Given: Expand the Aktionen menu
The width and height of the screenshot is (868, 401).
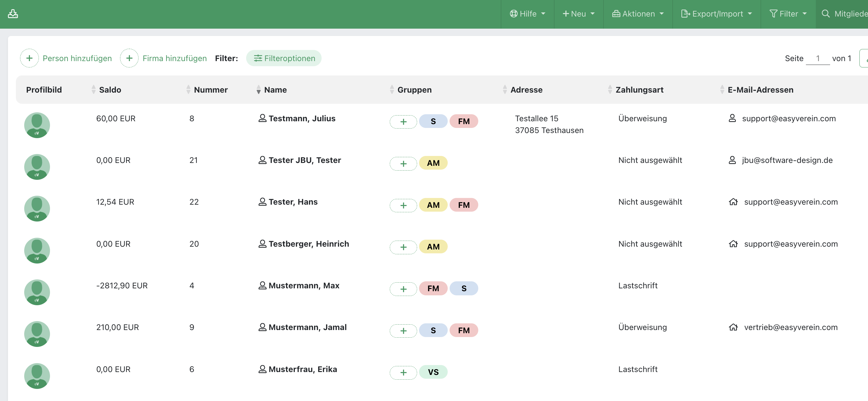Looking at the screenshot, I should 638,14.
